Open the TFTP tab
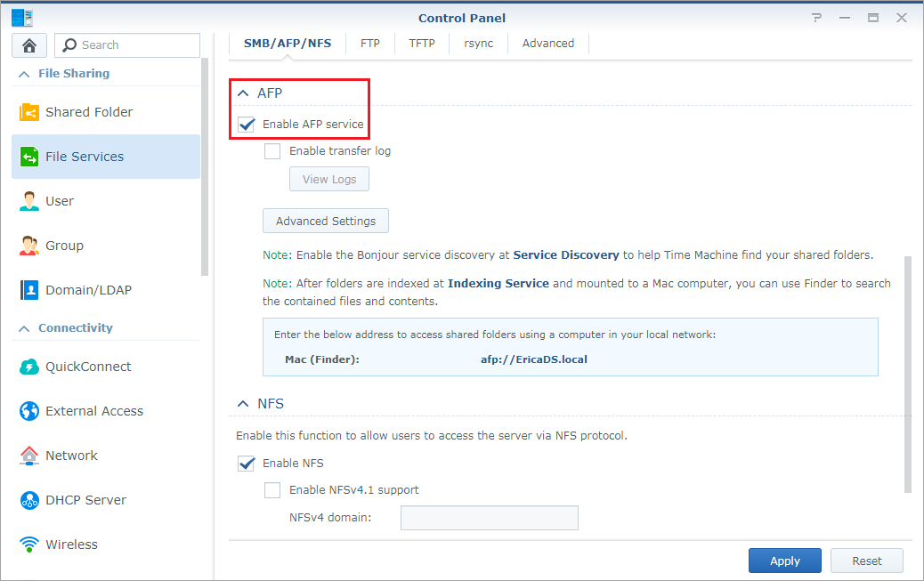This screenshot has height=581, width=924. (422, 43)
